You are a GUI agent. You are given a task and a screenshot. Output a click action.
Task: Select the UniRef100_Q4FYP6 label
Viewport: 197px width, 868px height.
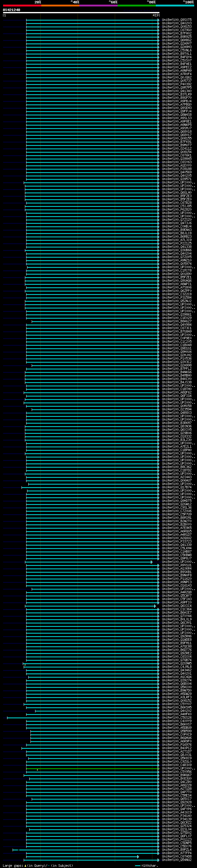click(x=177, y=809)
